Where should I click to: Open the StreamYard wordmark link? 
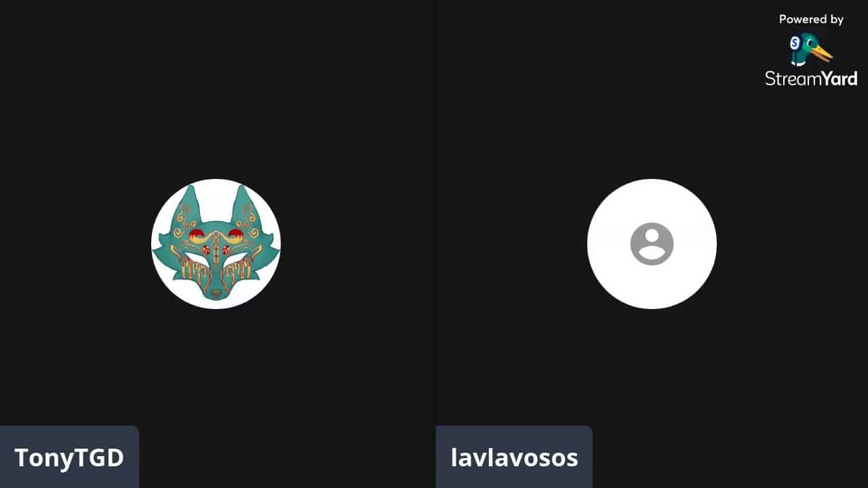(x=811, y=78)
